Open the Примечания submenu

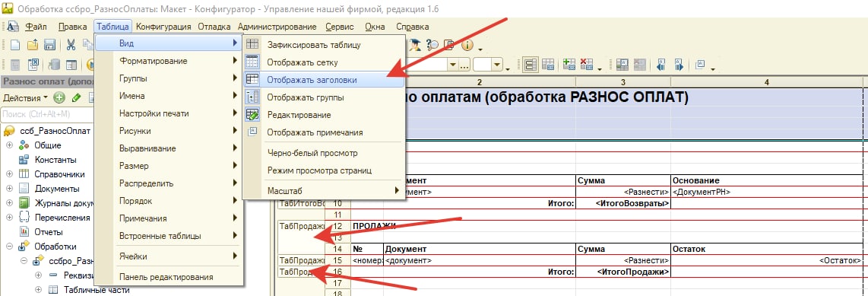169,218
